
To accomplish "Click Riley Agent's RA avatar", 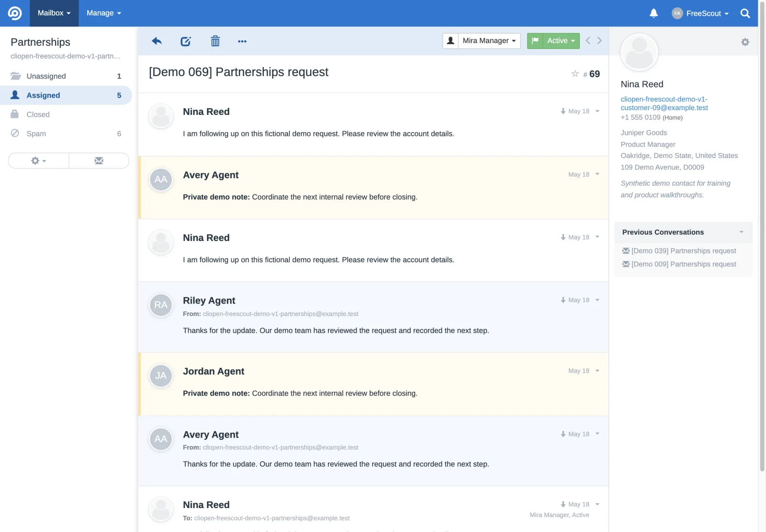I will 161,305.
